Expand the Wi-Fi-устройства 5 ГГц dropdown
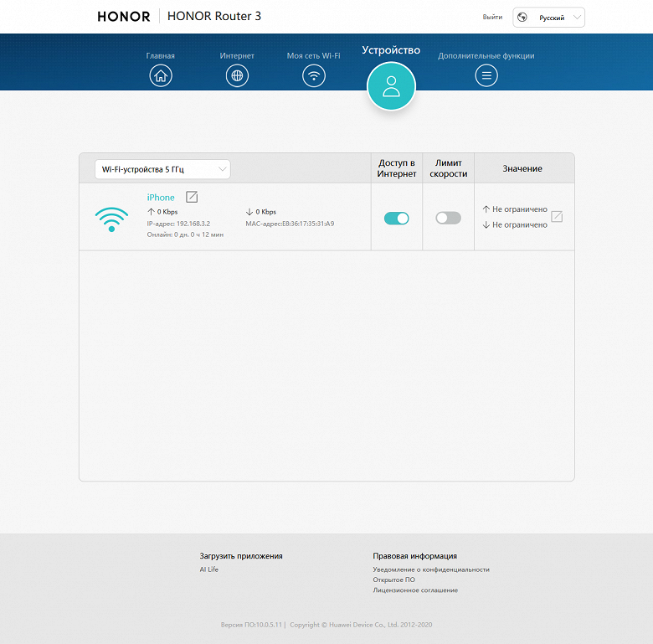Image resolution: width=653 pixels, height=644 pixels. click(162, 169)
